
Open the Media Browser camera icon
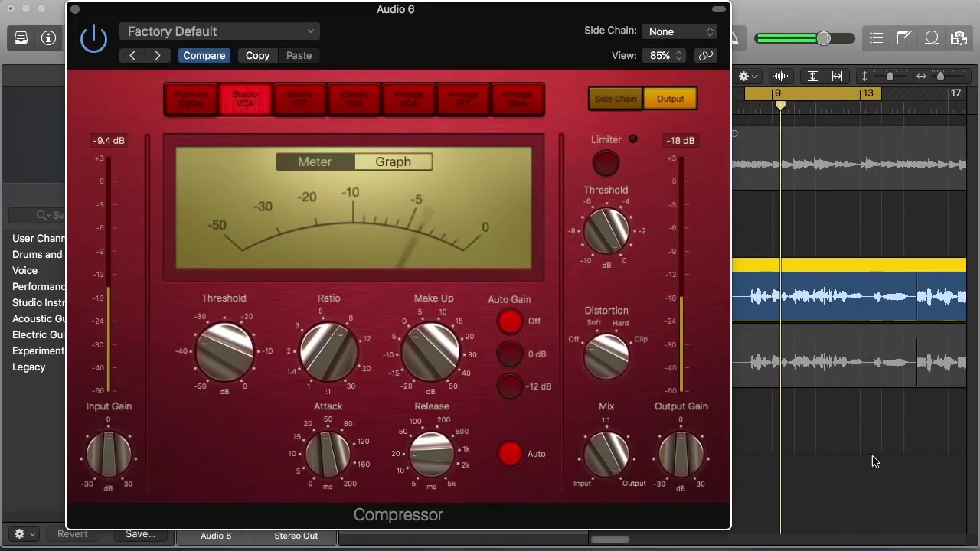[959, 37]
